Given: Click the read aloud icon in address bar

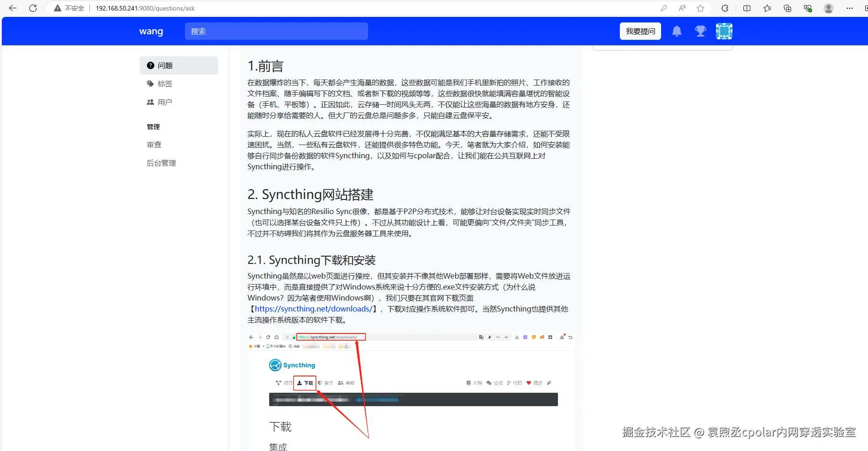Looking at the screenshot, I should pyautogui.click(x=682, y=8).
